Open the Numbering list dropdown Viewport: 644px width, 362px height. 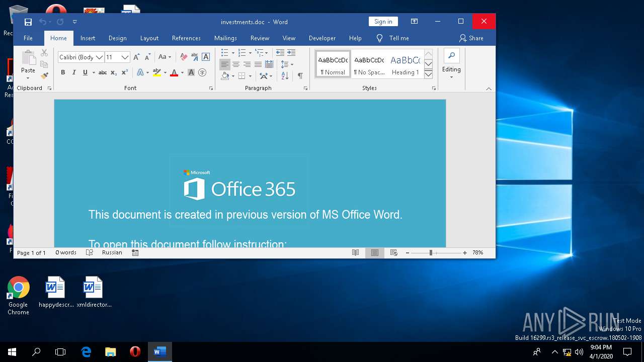point(250,53)
